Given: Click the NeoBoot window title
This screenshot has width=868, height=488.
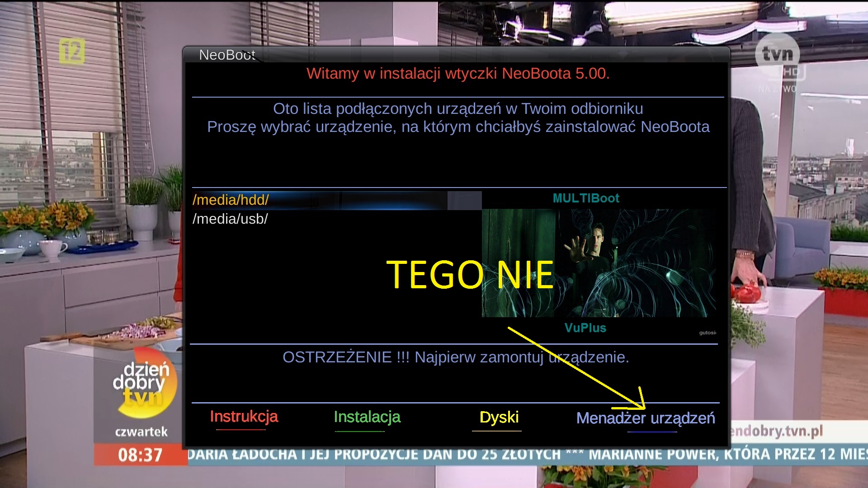Looking at the screenshot, I should click(227, 55).
